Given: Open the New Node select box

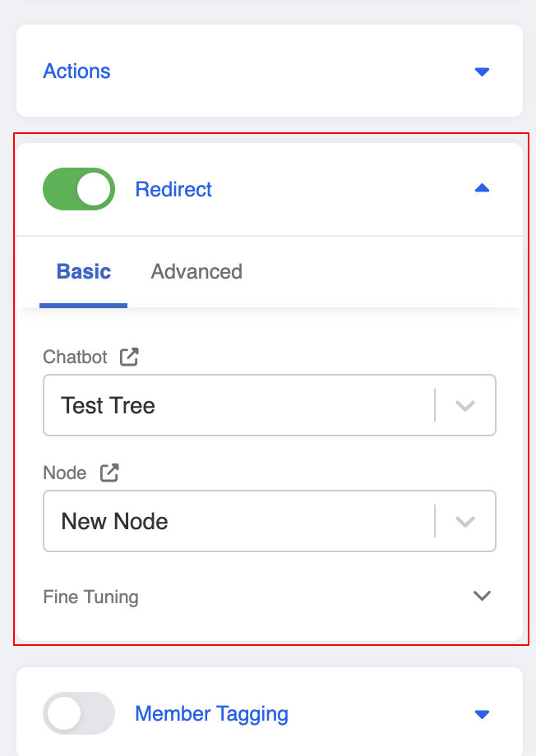Looking at the screenshot, I should point(238,521).
